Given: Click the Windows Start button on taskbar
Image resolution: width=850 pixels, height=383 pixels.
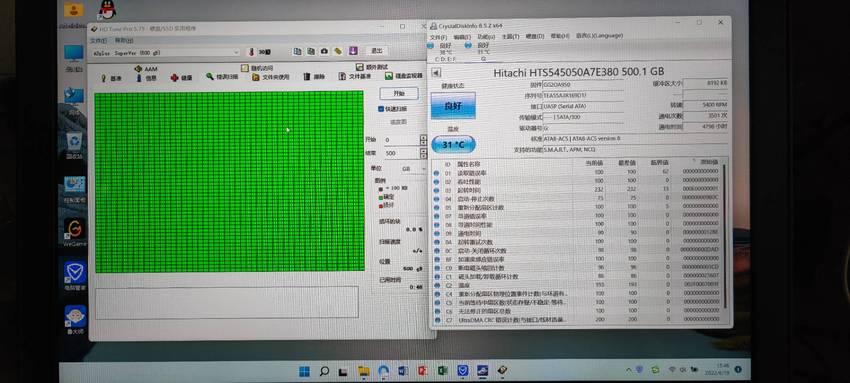Looking at the screenshot, I should 305,371.
